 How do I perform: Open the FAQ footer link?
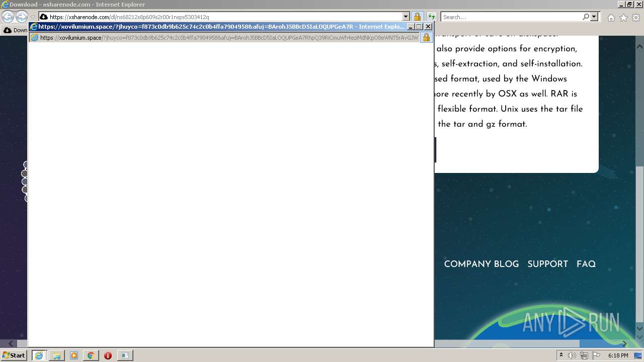point(586,264)
